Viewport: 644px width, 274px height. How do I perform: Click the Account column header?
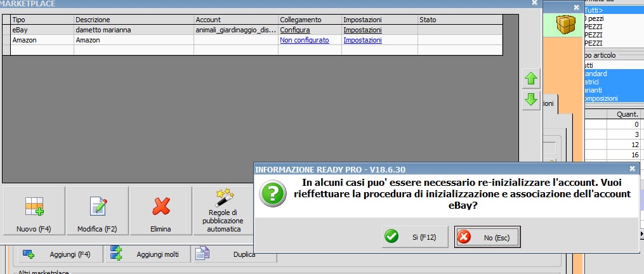click(236, 20)
